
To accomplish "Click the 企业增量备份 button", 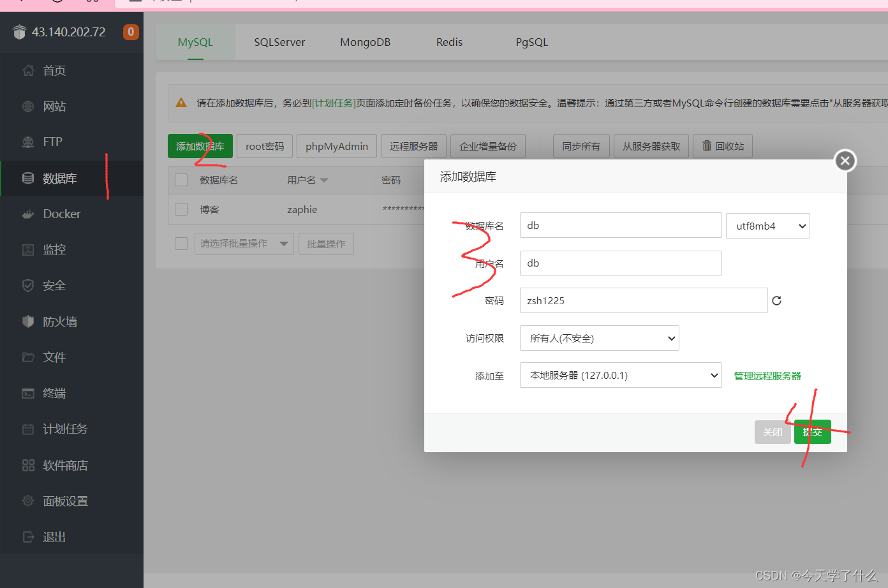I will [488, 146].
